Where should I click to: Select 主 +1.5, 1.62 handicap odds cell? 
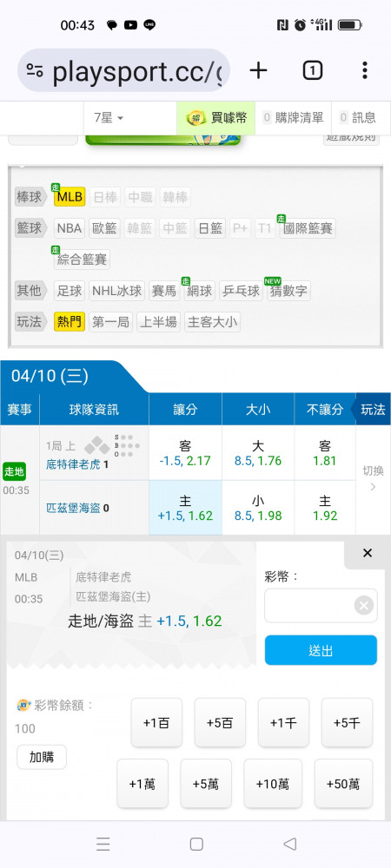click(186, 508)
